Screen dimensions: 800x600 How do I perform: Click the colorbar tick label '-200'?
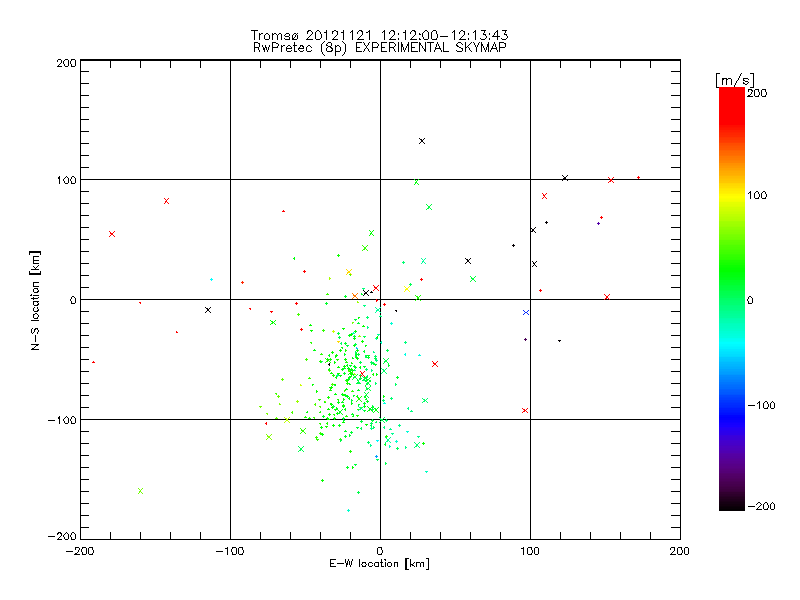click(x=761, y=506)
